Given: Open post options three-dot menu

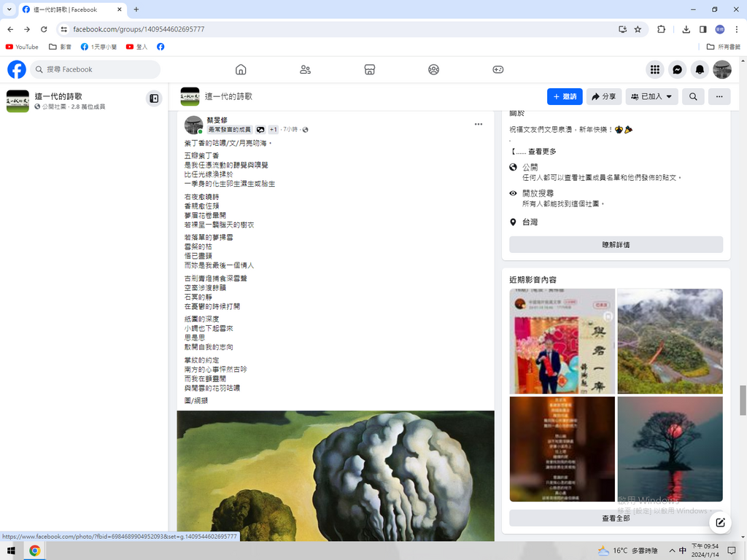Looking at the screenshot, I should point(479,124).
